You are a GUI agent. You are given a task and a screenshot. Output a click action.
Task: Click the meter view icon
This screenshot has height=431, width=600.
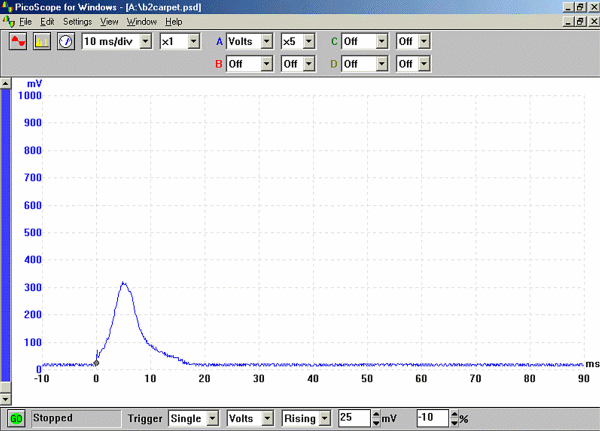click(65, 42)
